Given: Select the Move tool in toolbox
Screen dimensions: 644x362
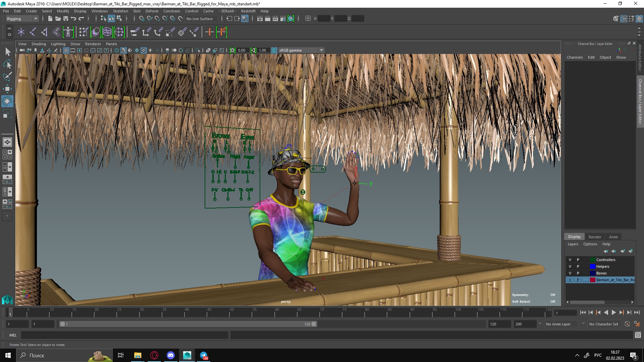Looking at the screenshot, I should tap(7, 89).
